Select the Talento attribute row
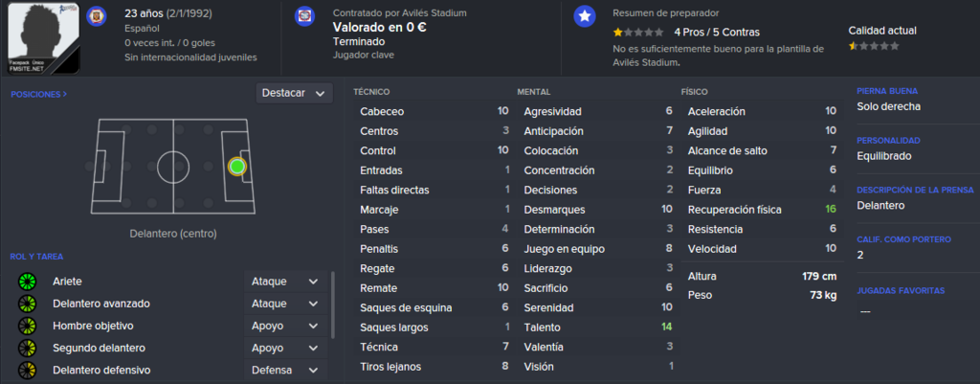Screen dimensions: 980x384 click(598, 328)
